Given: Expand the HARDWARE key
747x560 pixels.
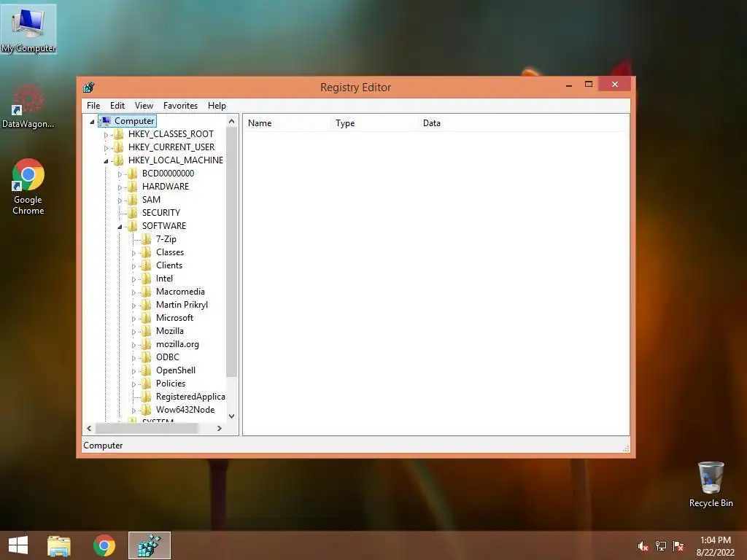Looking at the screenshot, I should click(120, 187).
